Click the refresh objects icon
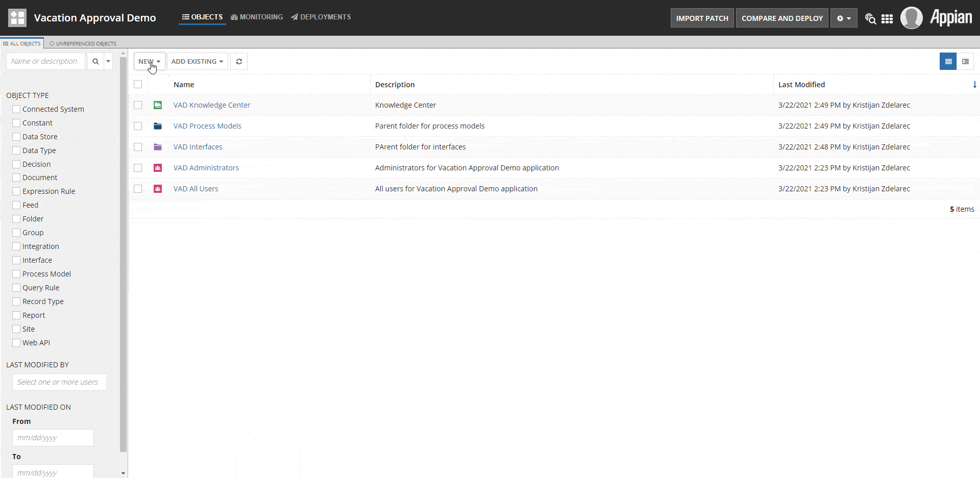980x478 pixels. pos(239,61)
